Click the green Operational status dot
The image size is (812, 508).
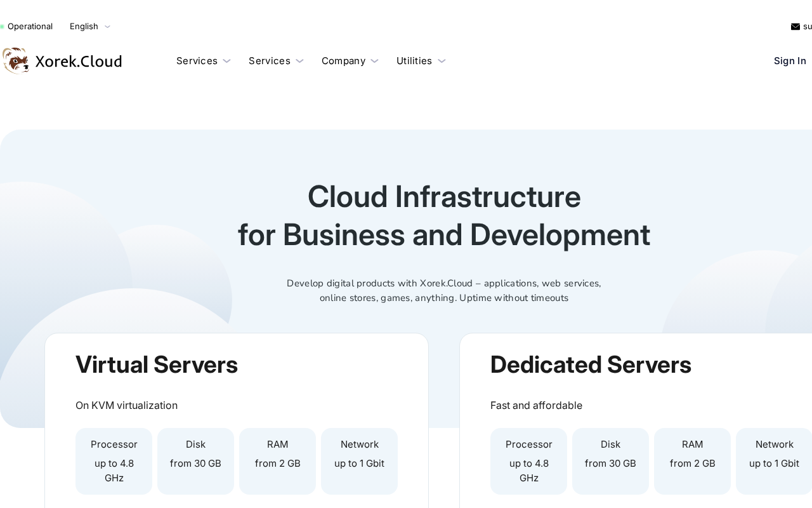pyautogui.click(x=3, y=27)
